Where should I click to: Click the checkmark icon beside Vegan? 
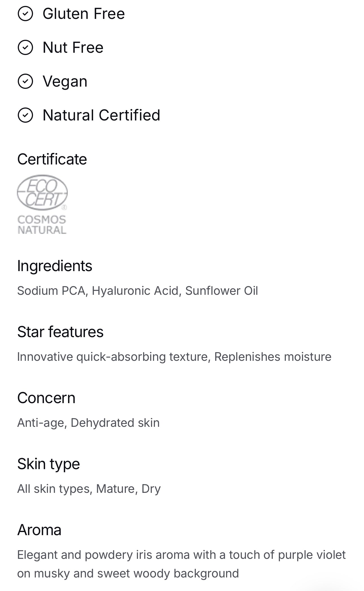[25, 82]
